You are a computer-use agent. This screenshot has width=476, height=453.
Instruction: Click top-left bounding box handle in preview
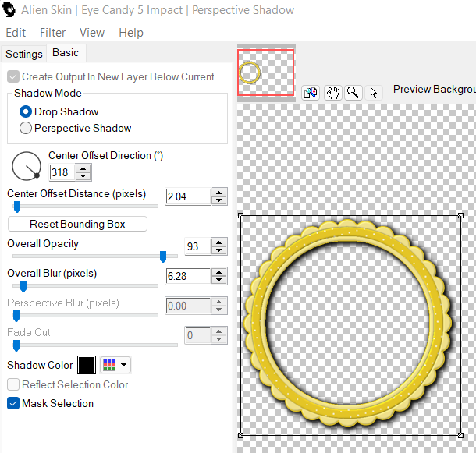[x=241, y=216]
